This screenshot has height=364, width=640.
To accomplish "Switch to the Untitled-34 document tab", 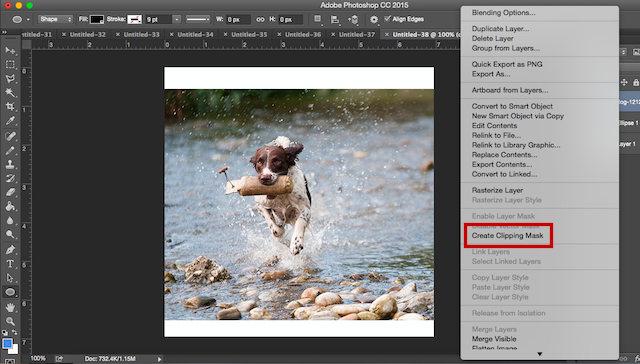I will tap(195, 34).
